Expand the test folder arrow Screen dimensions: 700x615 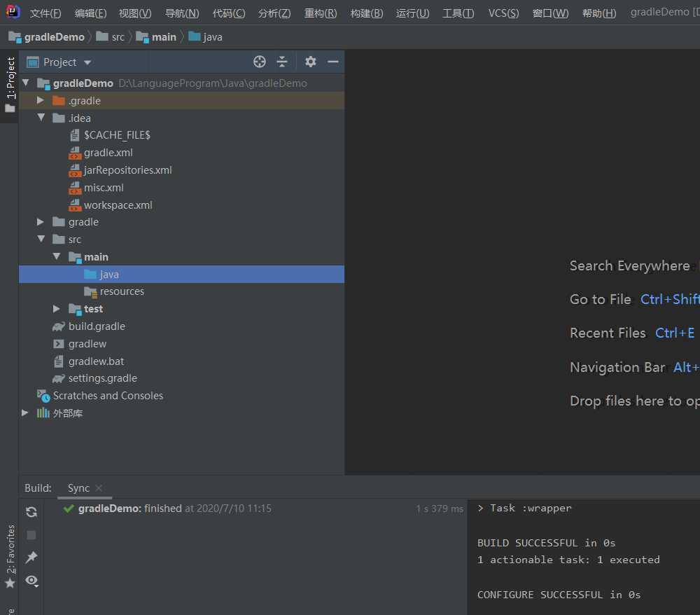tap(56, 309)
